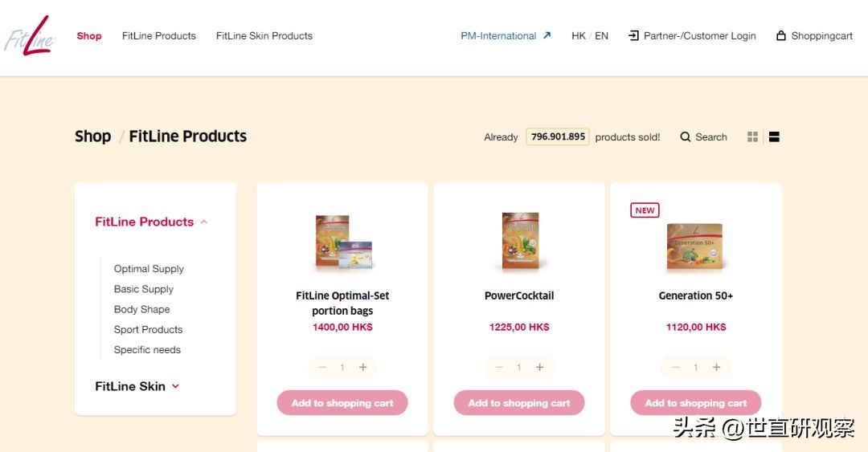Click the login arrow icon

click(633, 36)
